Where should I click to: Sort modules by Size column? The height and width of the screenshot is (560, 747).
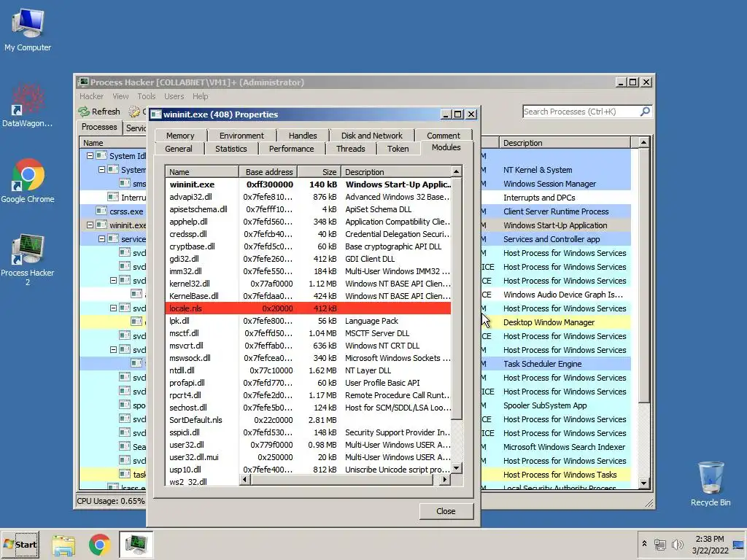tap(320, 172)
